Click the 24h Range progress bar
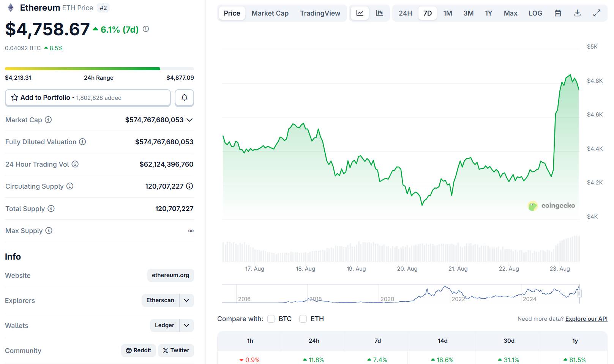The width and height of the screenshot is (614, 364). (99, 69)
